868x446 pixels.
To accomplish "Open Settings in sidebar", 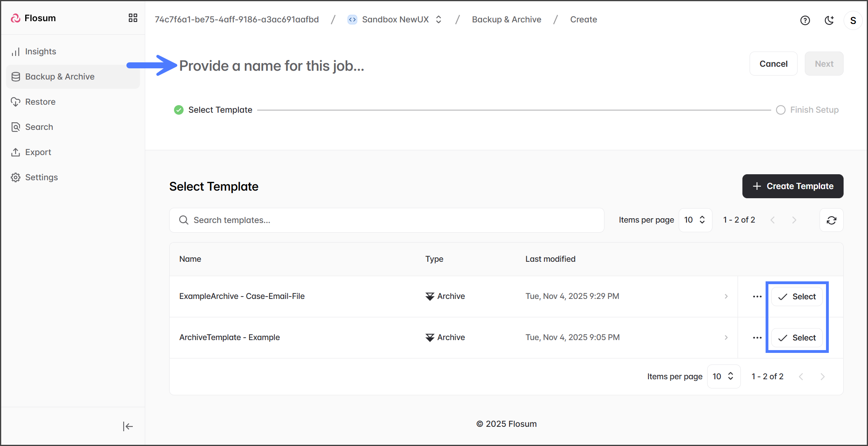I will tap(41, 177).
